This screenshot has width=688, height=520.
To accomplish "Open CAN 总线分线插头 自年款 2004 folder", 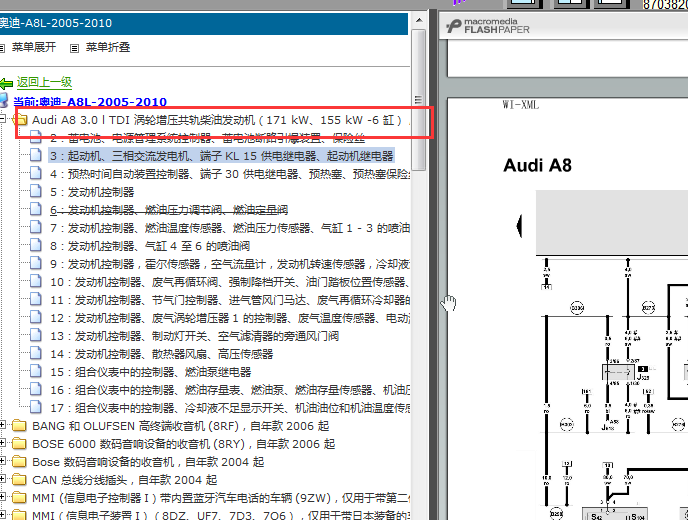I will (125, 480).
